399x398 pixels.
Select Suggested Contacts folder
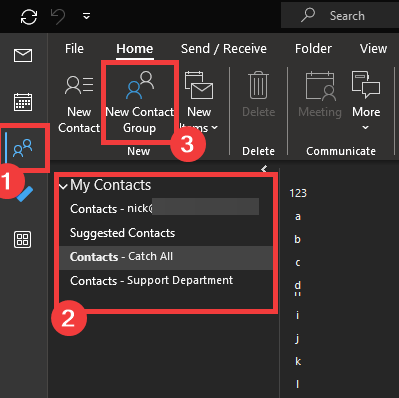tap(166, 233)
